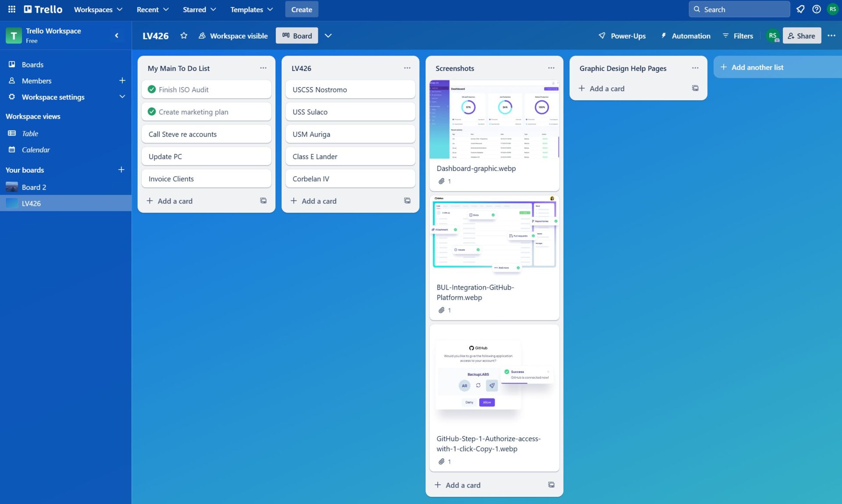Click the attachment icon on Dashboard-graphic.webp card
Viewport: 842px width, 504px height.
point(442,181)
